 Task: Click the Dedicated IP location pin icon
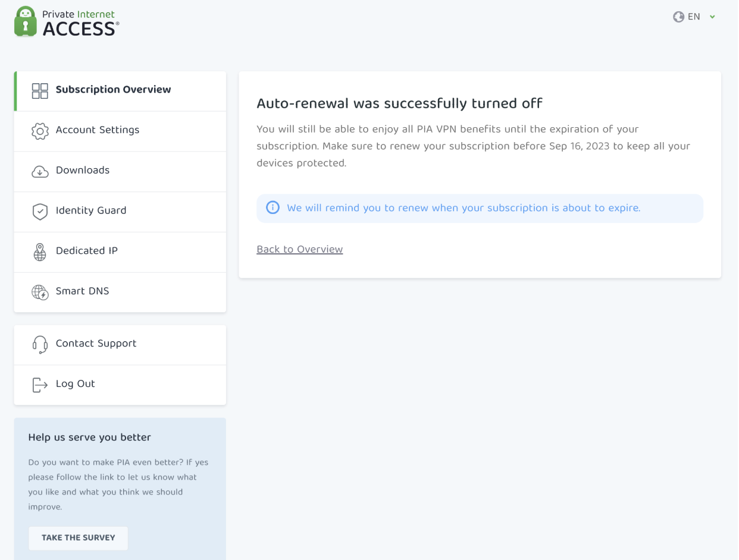coord(40,252)
